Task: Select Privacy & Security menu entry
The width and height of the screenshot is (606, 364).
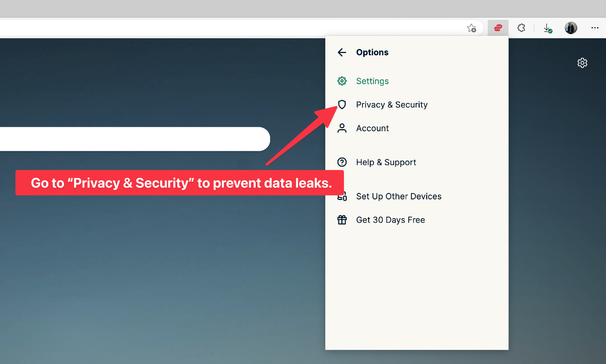Action: pos(392,105)
